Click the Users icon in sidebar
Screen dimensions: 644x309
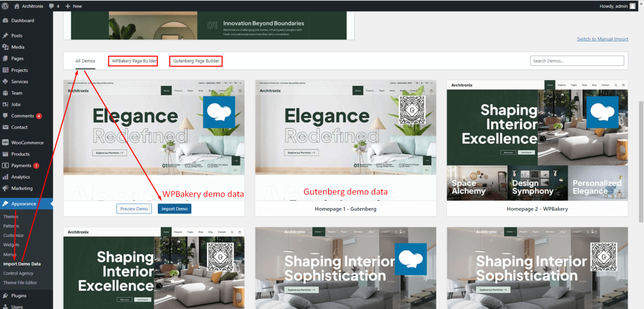point(5,307)
